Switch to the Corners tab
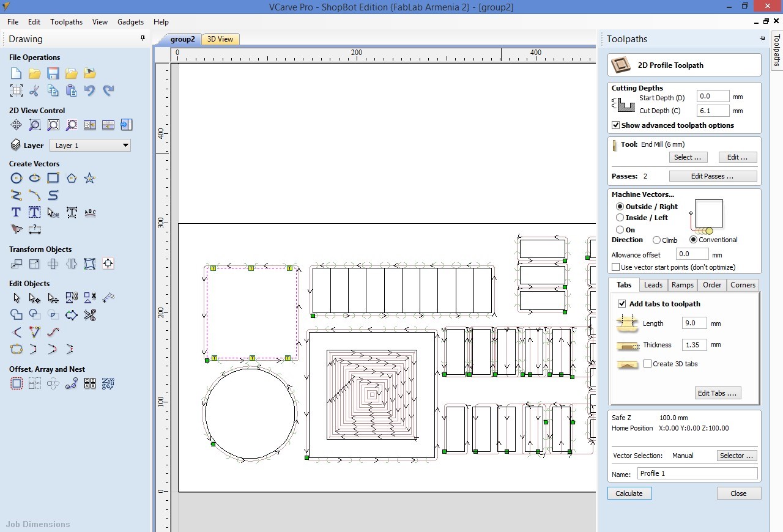Image resolution: width=783 pixels, height=532 pixels. tap(743, 285)
